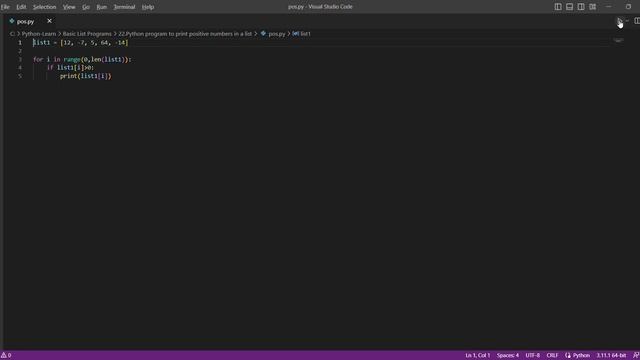Click list1 symbol breadcrumb

(302, 34)
